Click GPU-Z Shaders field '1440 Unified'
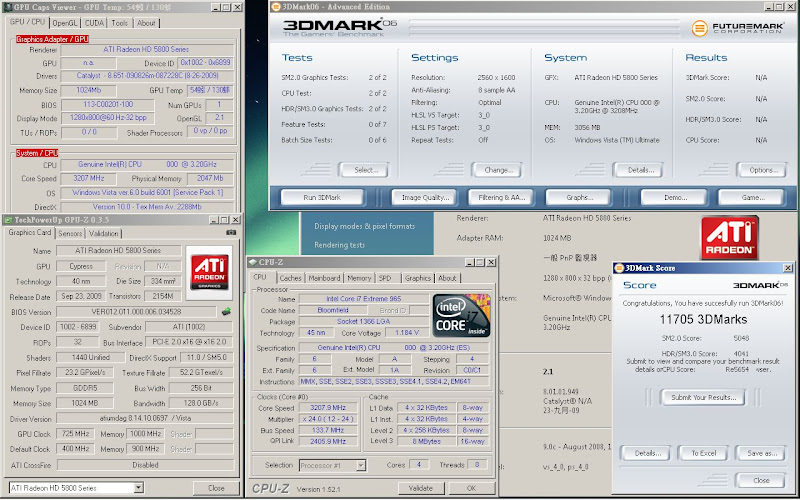 click(90, 358)
